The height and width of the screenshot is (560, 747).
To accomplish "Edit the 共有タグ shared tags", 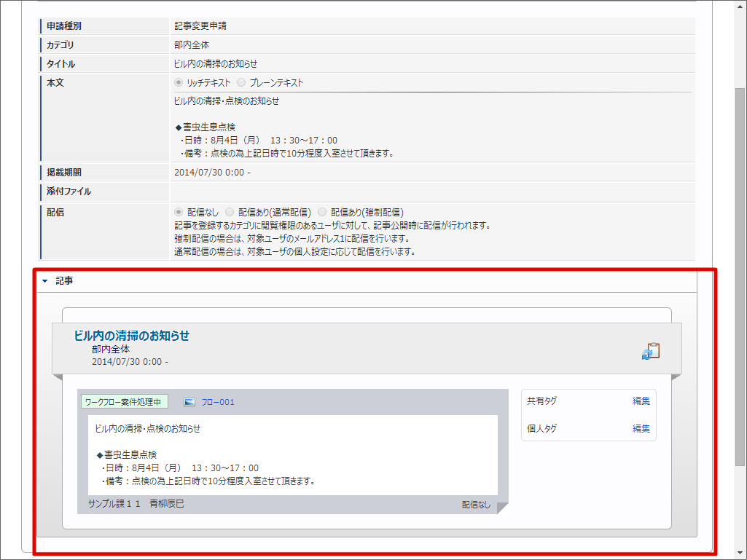I will (x=640, y=401).
